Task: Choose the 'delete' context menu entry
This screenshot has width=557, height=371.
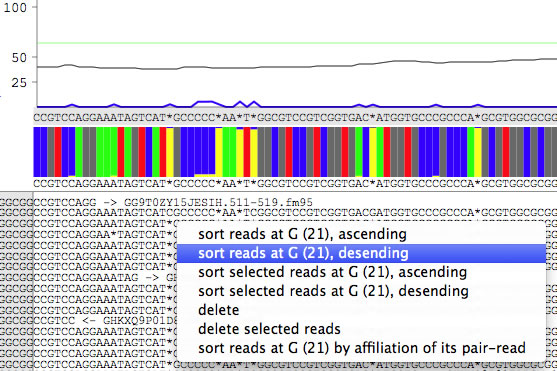Action: pyautogui.click(x=218, y=310)
